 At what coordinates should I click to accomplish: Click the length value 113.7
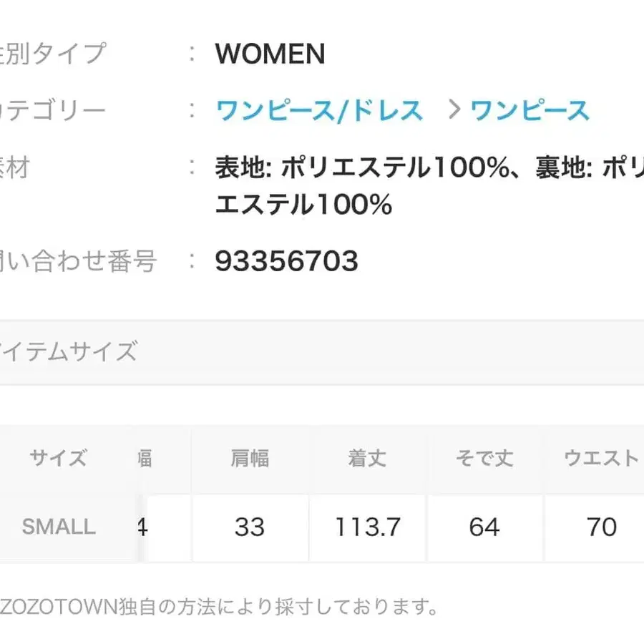pyautogui.click(x=366, y=527)
